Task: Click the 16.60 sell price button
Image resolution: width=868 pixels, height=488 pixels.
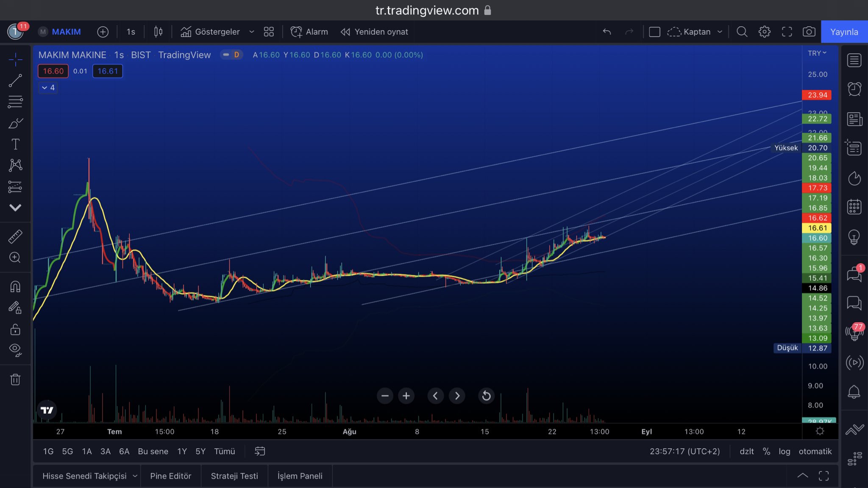Action: pos(53,71)
